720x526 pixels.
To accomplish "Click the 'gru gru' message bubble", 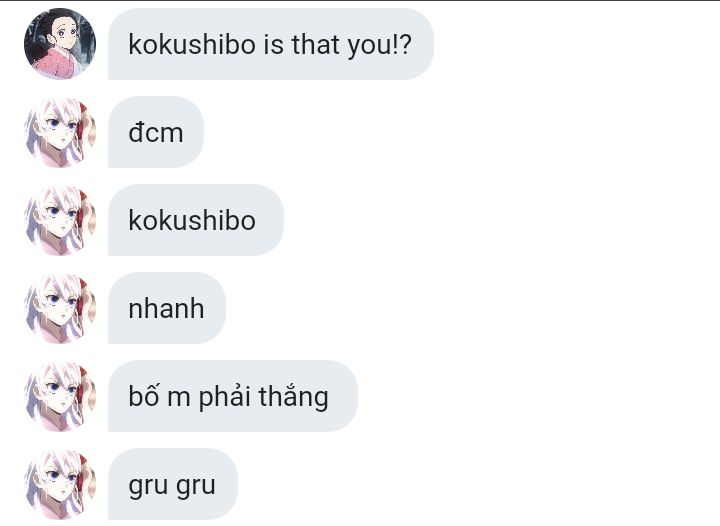I will coord(173,485).
